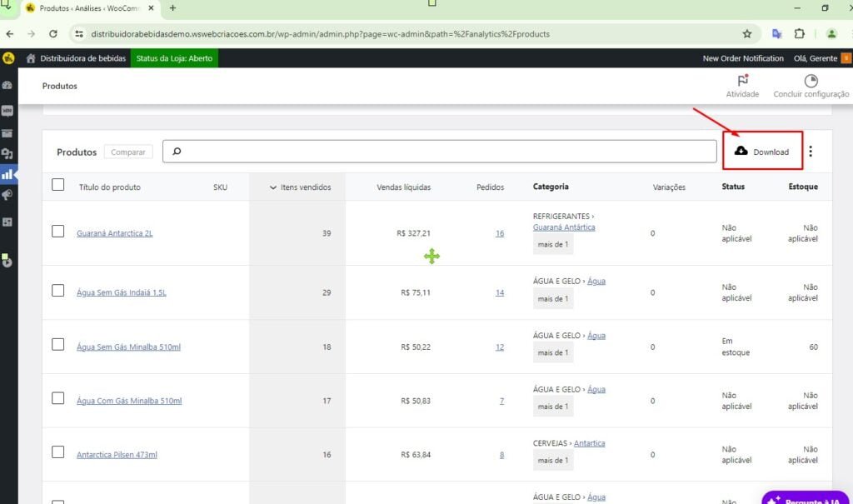The image size is (853, 504).
Task: Sort by Vendas líquidas column header
Action: click(404, 187)
